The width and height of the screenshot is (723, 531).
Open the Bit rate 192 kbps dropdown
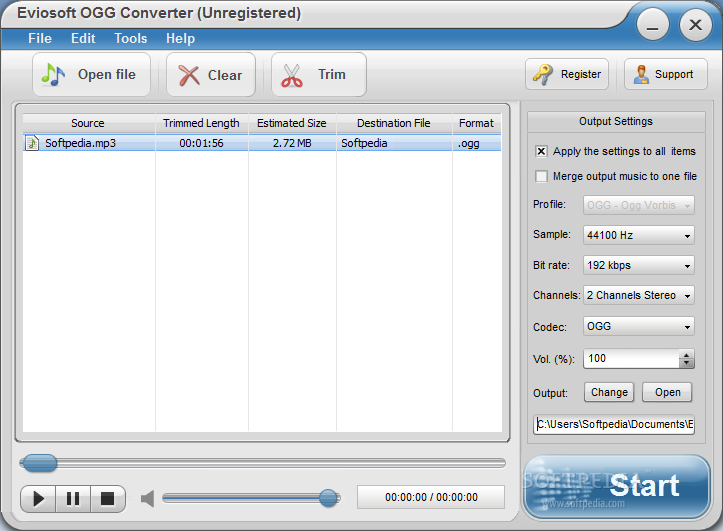(639, 266)
